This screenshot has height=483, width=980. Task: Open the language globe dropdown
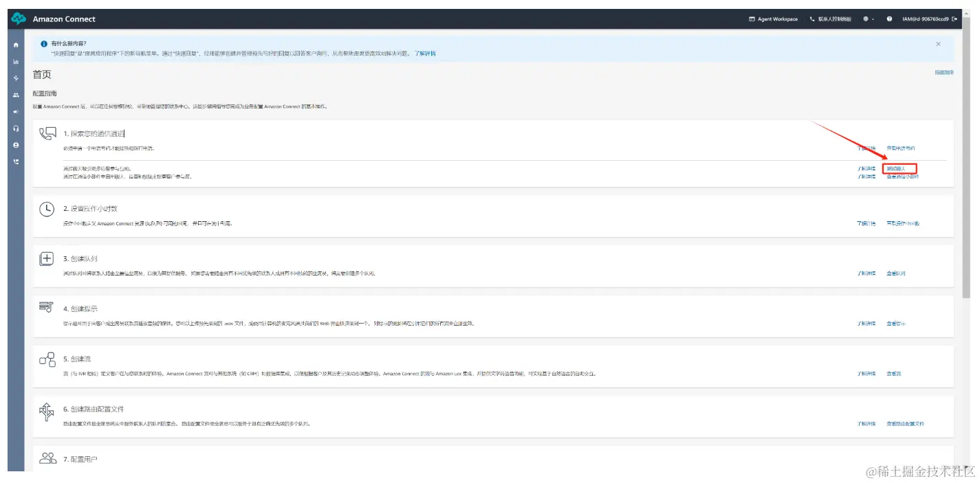[869, 19]
